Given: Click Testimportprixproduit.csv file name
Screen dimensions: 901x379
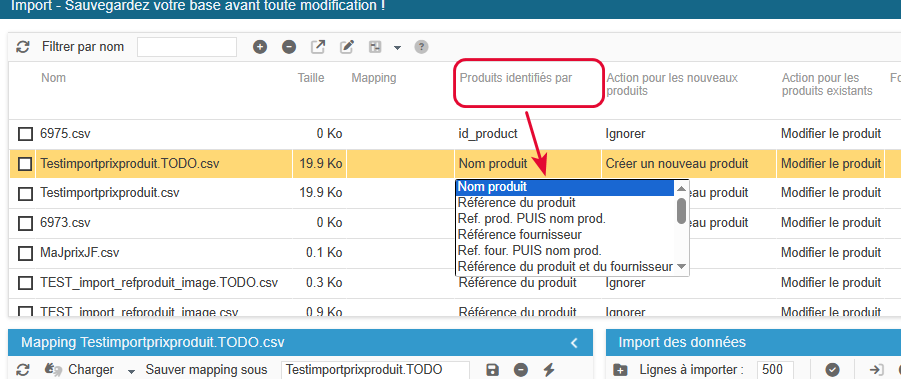Looking at the screenshot, I should click(110, 194).
